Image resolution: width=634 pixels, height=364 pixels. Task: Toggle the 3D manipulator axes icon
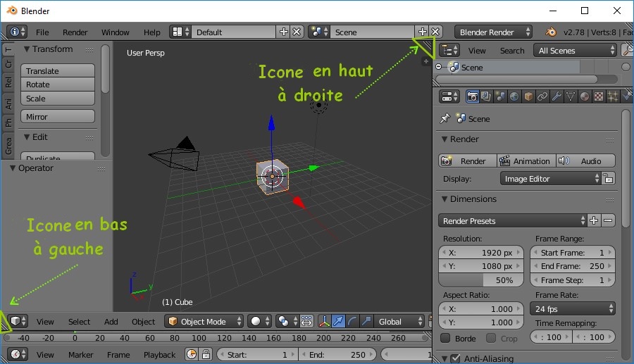coord(324,321)
